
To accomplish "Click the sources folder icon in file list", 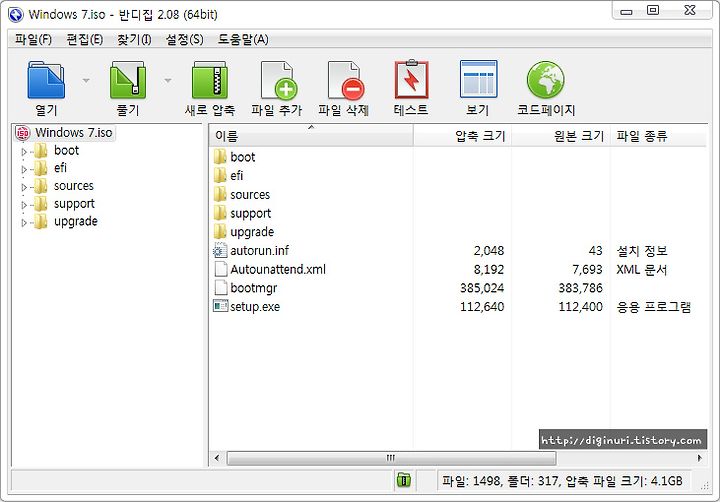I will coord(220,194).
